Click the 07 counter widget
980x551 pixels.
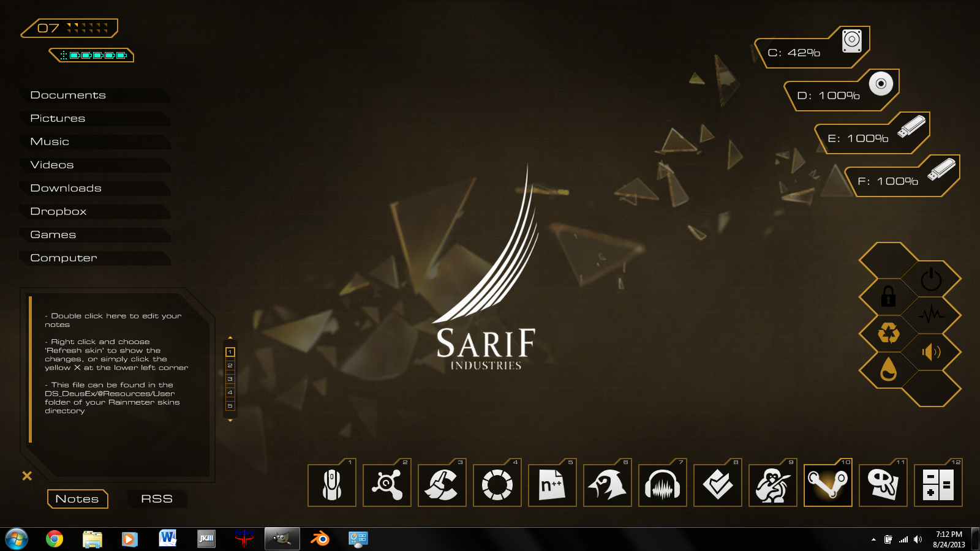click(x=69, y=28)
